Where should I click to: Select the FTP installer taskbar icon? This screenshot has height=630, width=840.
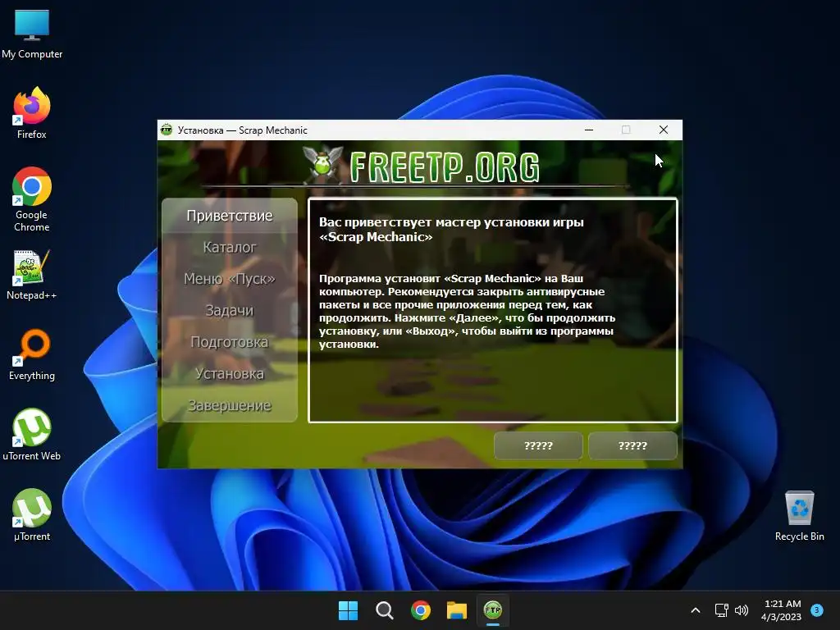493,610
